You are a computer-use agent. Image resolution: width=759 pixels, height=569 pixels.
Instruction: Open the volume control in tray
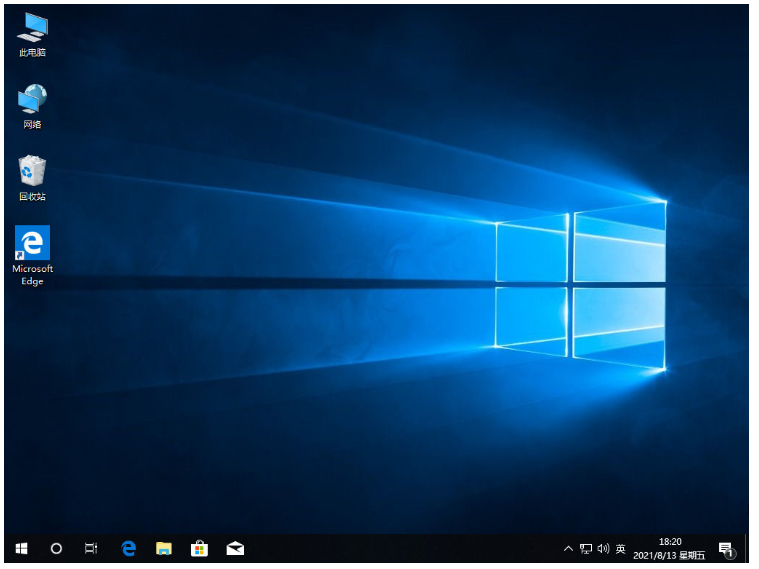click(603, 548)
